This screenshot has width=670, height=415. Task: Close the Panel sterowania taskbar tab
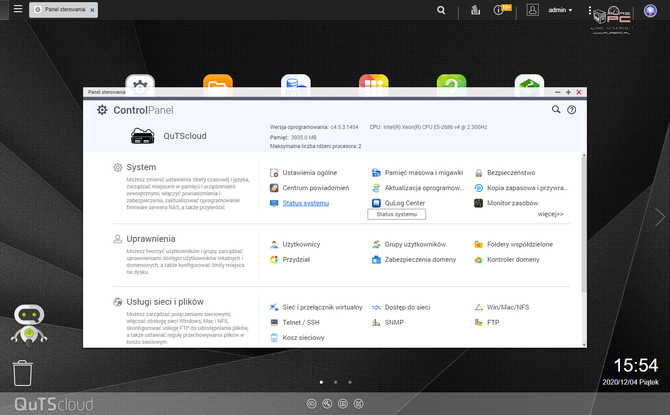pyautogui.click(x=92, y=10)
